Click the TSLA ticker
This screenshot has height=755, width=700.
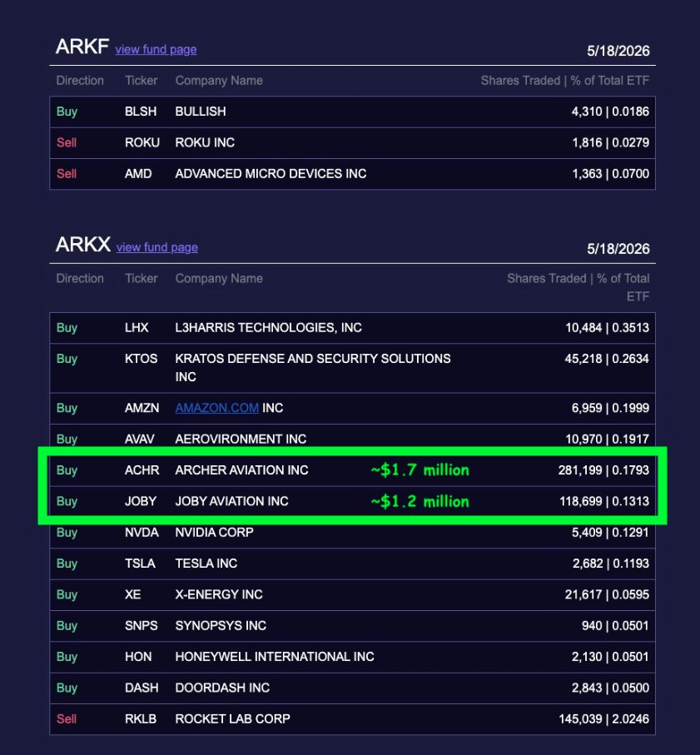(140, 564)
